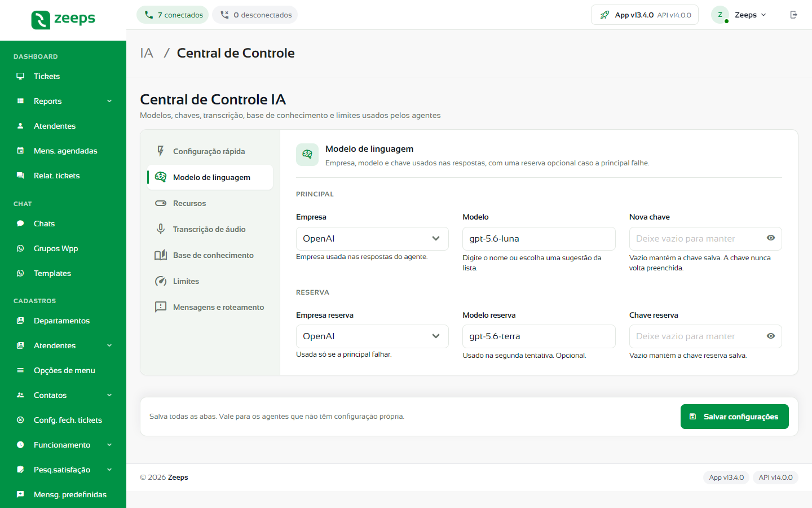Screen dimensions: 812x508
Task: Click the logout icon in the header
Action: [794, 15]
